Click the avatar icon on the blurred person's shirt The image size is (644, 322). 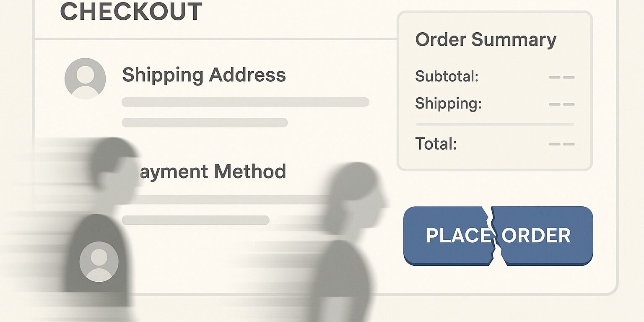99,262
